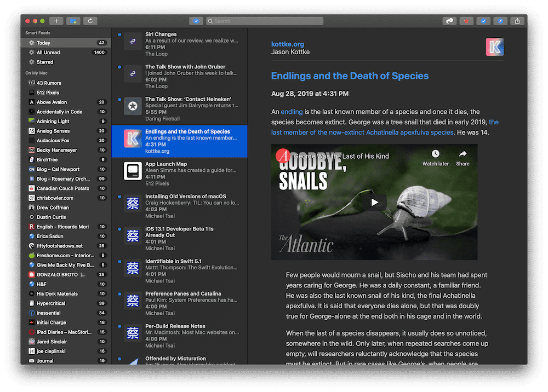Open the article in browser via compass icon

click(500, 21)
